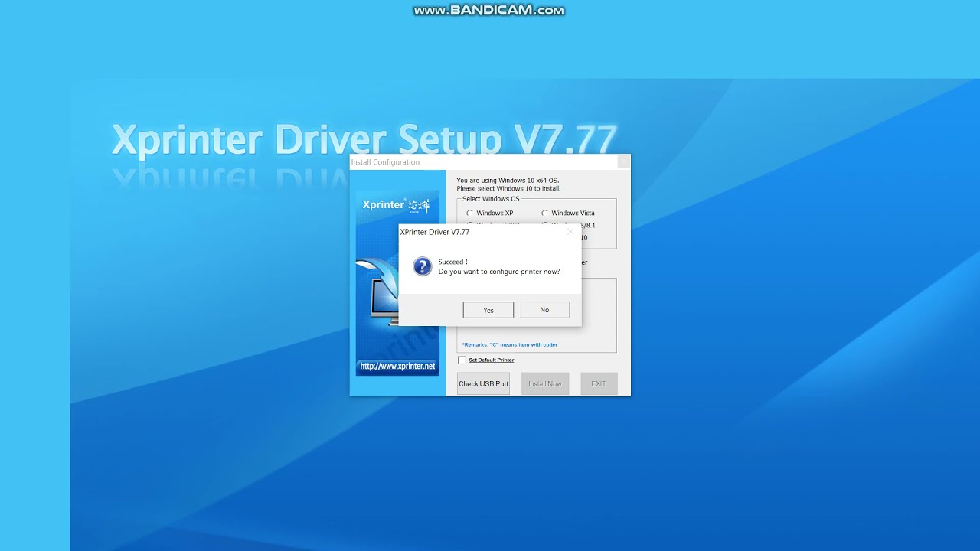Click Yes to configure the printer now
Screen dimensions: 980x551
pos(488,310)
